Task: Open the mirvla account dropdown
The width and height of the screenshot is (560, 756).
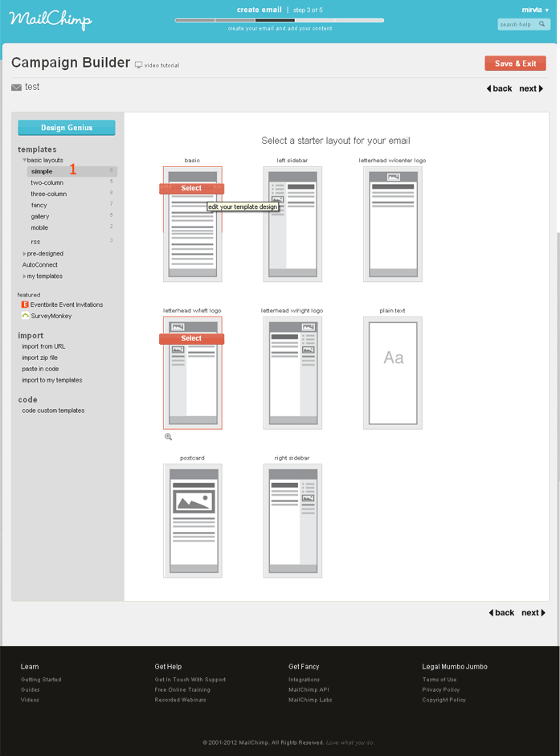Action: coord(535,10)
